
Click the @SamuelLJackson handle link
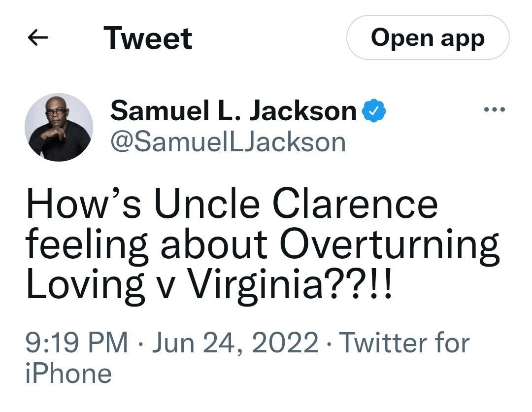(x=228, y=142)
